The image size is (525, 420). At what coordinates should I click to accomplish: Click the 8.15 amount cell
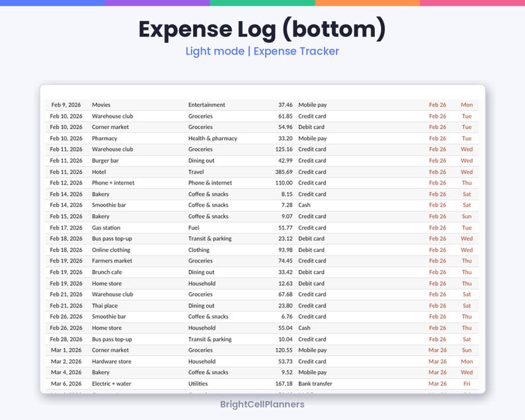coord(287,194)
